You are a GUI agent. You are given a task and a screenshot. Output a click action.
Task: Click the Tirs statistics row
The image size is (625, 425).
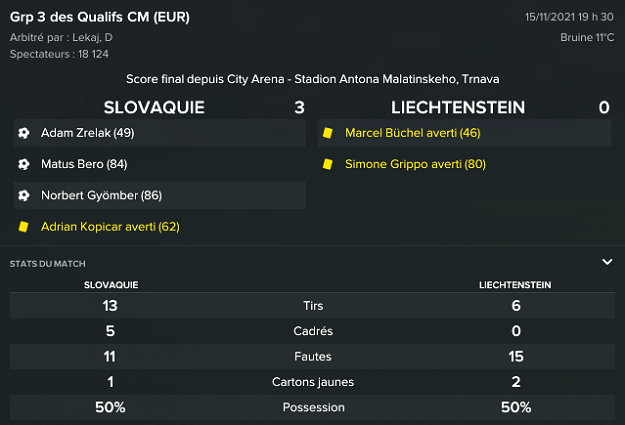[x=312, y=306]
